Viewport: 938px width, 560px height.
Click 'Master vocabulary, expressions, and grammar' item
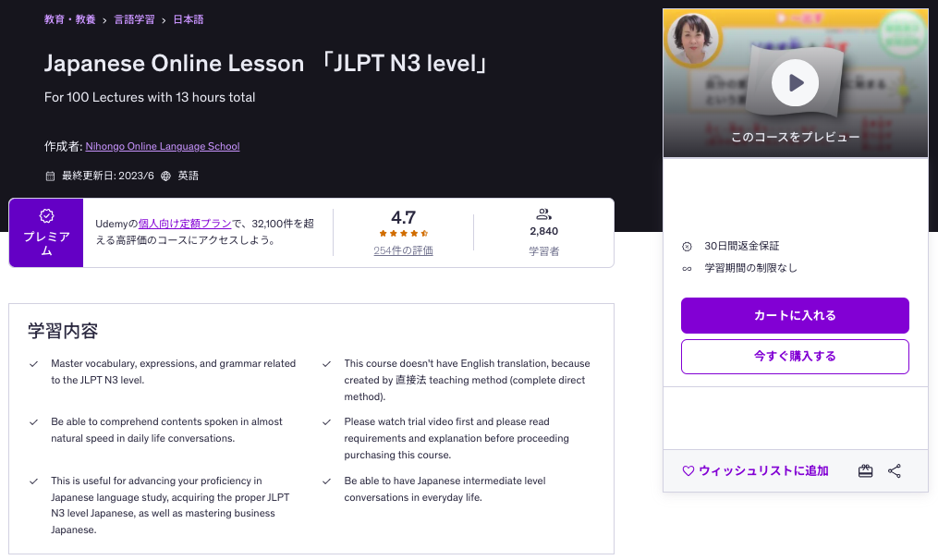[174, 371]
